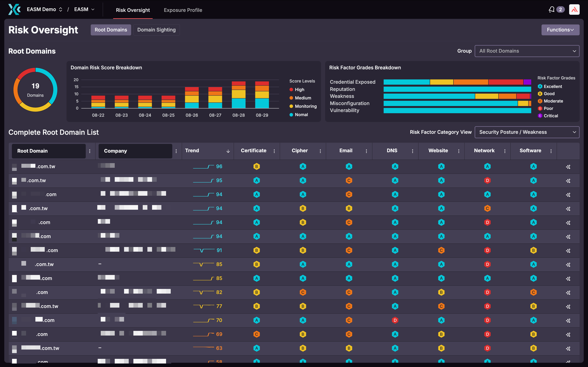Toggle the High score level in the chart legend

[x=297, y=89]
